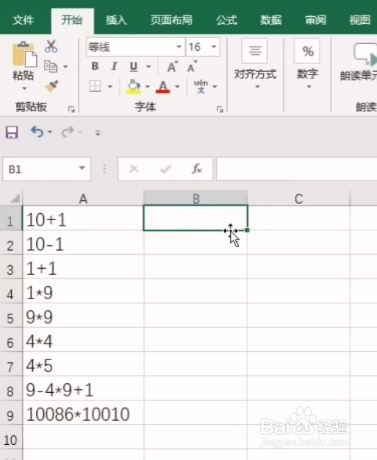Apply the yellow fill color bucket
Image resolution: width=377 pixels, height=460 pixels.
click(133, 87)
